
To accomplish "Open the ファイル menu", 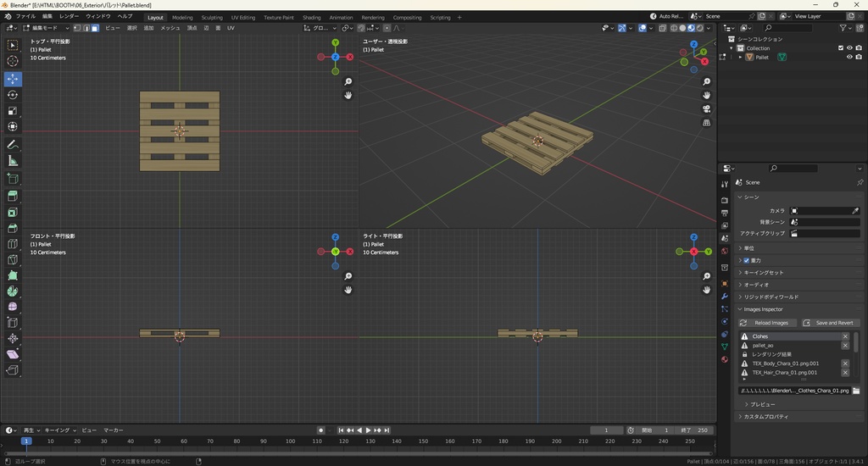I will click(x=25, y=17).
